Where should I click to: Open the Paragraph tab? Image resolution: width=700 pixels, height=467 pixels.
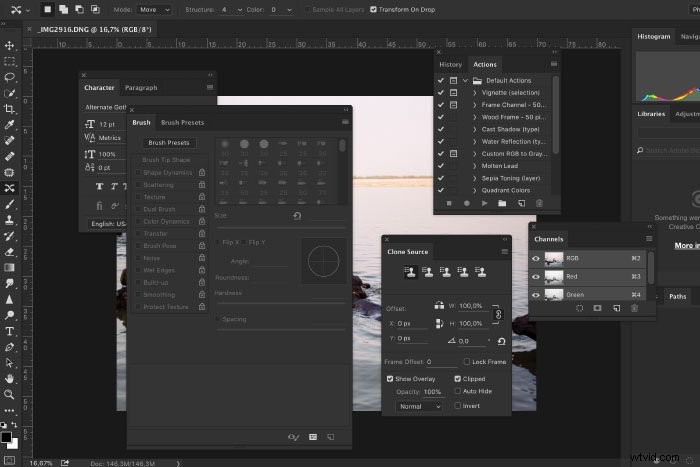point(141,88)
